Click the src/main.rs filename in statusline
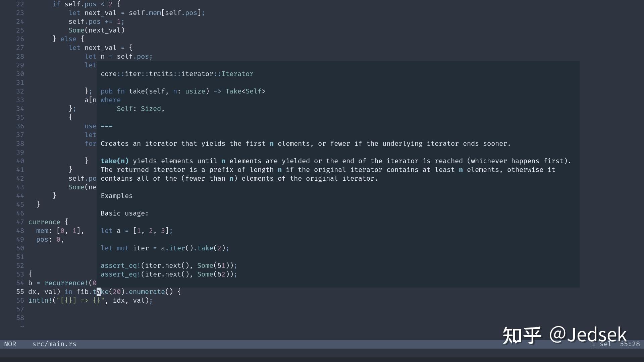The height and width of the screenshot is (362, 644). (x=54, y=344)
